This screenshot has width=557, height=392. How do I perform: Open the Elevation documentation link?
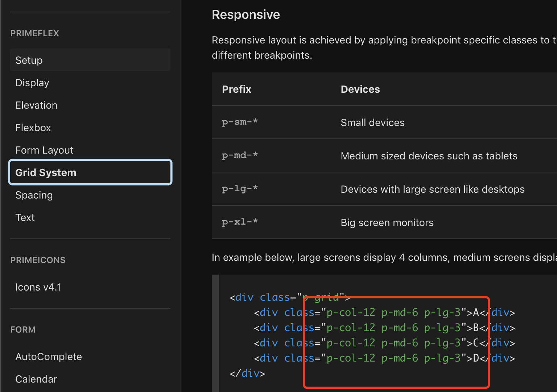point(36,105)
